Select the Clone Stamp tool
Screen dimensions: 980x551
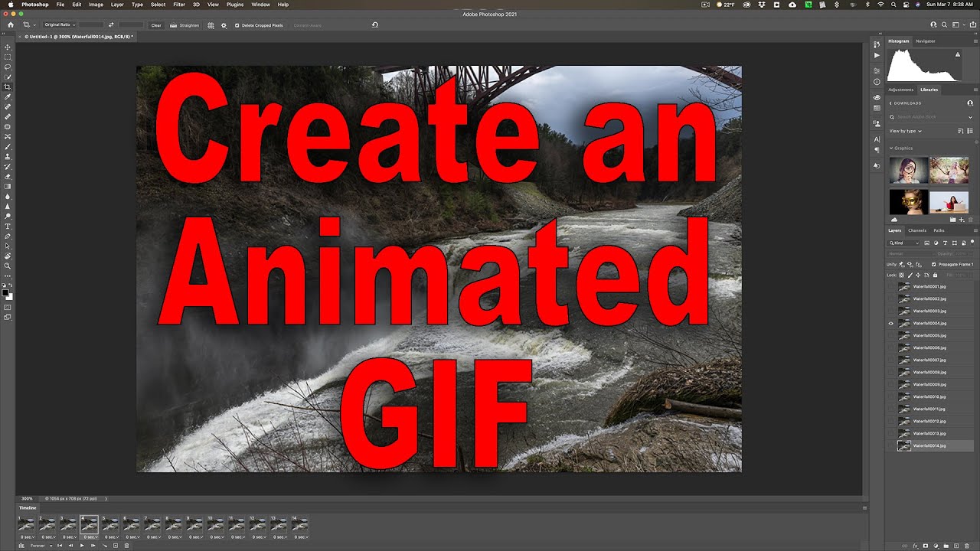pos(8,157)
